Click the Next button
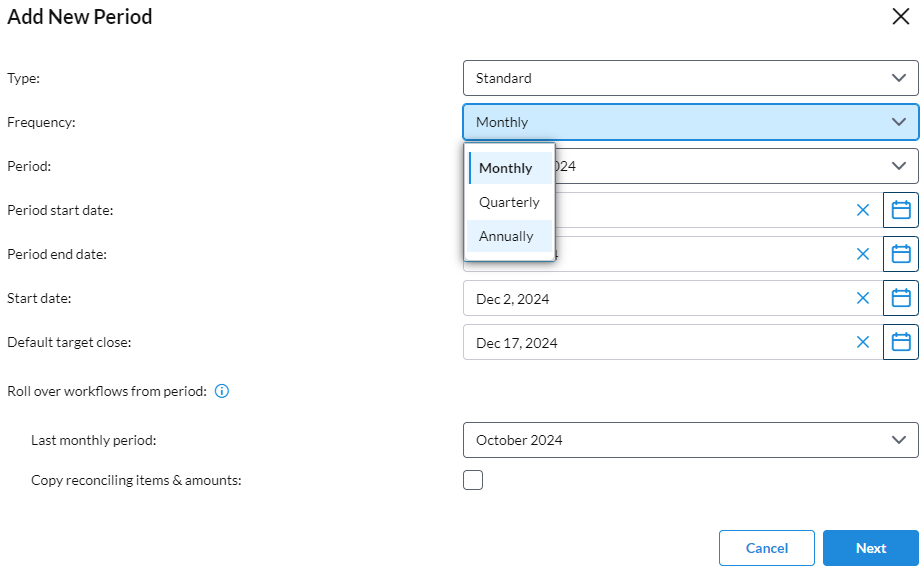The image size is (924, 570). pyautogui.click(x=871, y=548)
